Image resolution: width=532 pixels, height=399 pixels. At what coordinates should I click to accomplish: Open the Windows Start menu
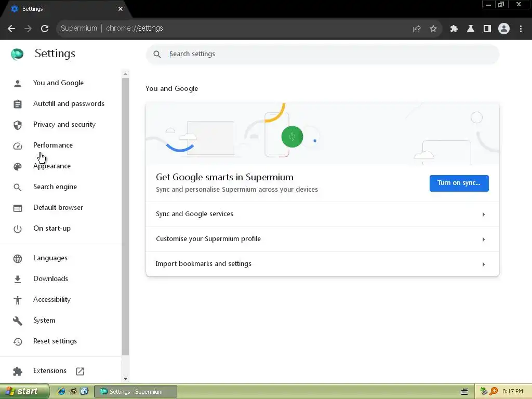point(24,391)
